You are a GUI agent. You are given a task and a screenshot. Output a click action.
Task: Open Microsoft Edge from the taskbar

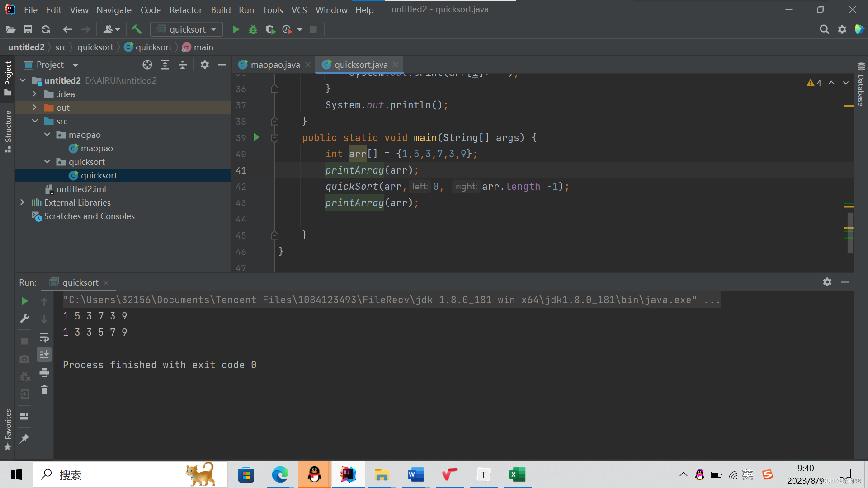(280, 475)
